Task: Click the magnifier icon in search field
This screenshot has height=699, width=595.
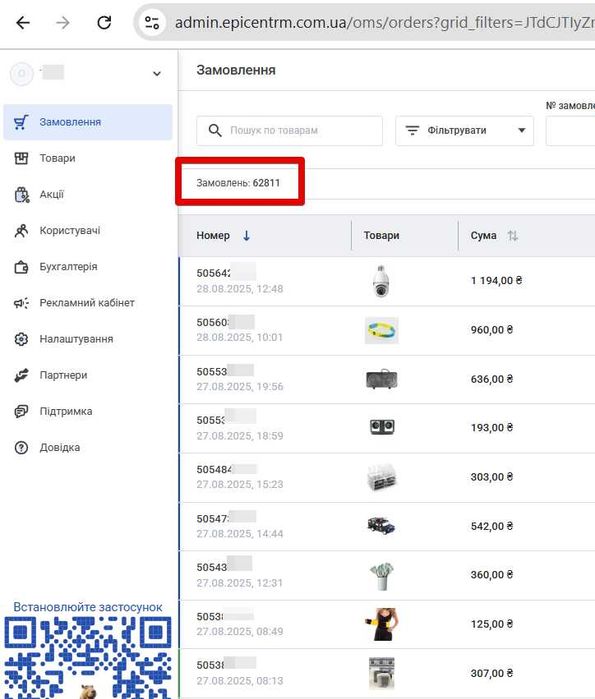Action: (215, 131)
